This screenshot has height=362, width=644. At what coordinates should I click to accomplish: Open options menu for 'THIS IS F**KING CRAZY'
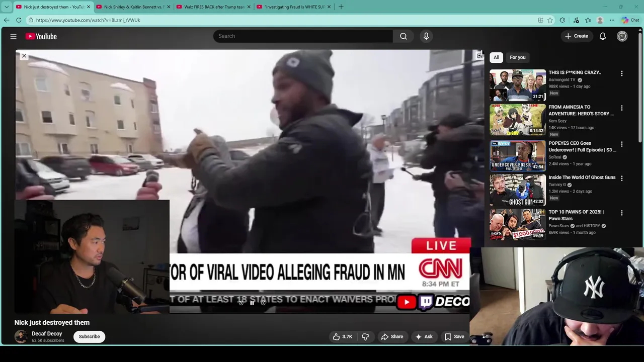coord(622,73)
